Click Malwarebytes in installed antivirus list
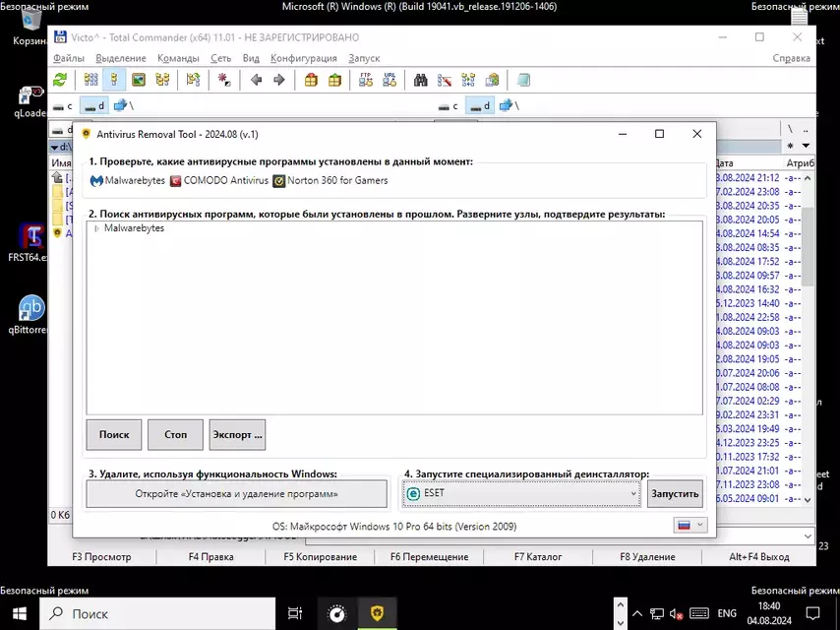This screenshot has width=840, height=630. pyautogui.click(x=128, y=181)
